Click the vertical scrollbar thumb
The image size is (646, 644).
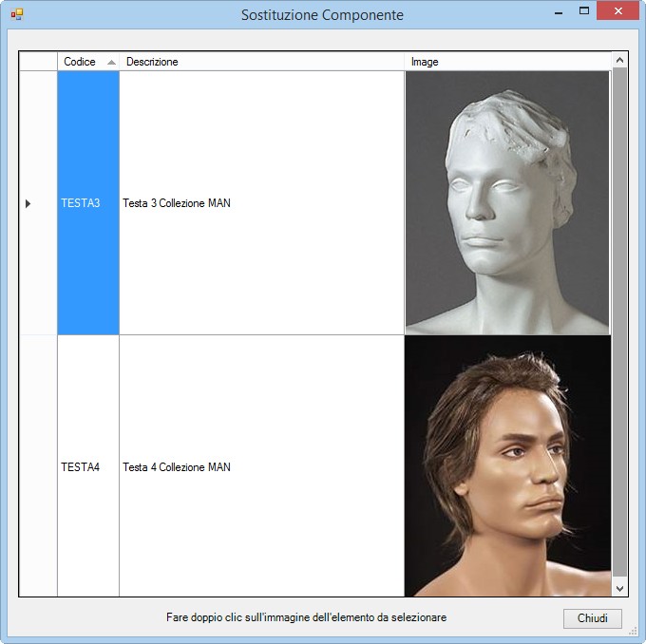[x=619, y=322]
